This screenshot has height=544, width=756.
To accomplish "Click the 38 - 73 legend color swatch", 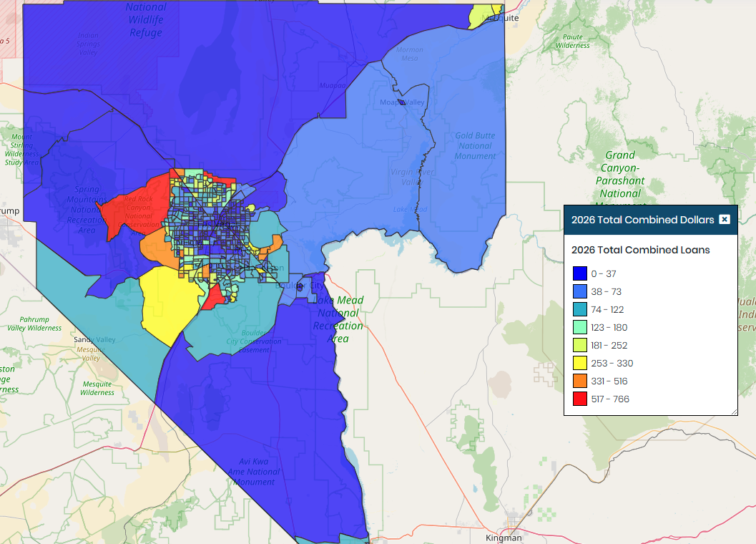I will pyautogui.click(x=580, y=291).
